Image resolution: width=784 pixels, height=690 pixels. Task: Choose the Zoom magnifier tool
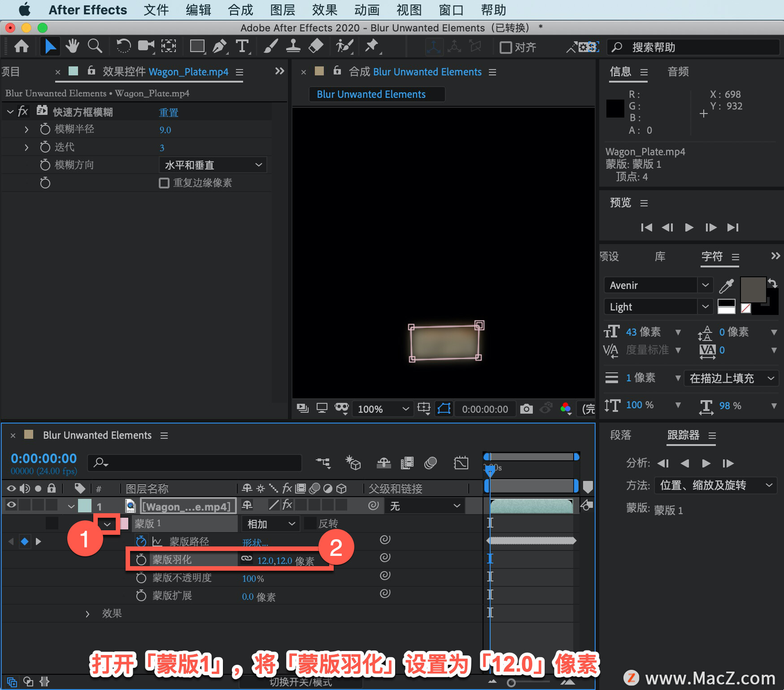tap(95, 47)
